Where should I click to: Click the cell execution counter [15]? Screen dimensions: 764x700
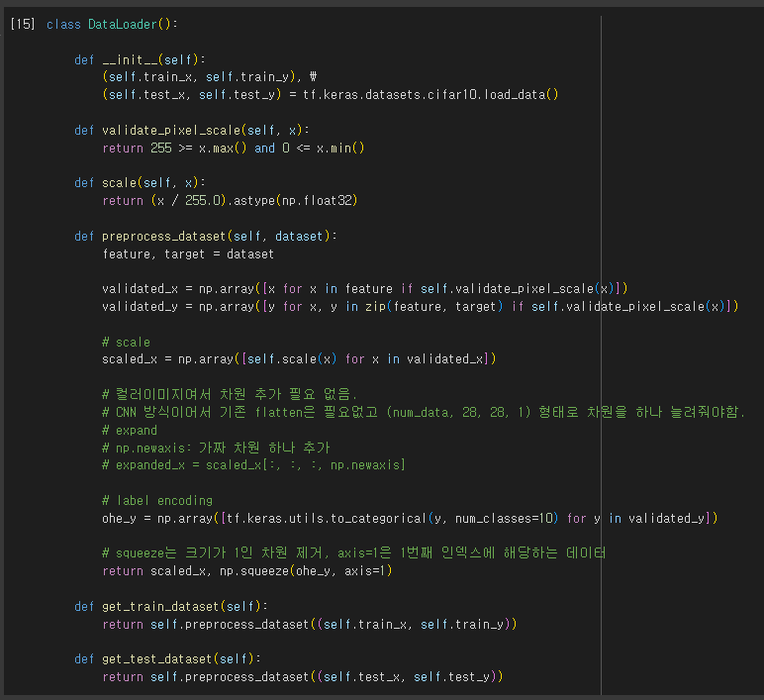click(23, 24)
